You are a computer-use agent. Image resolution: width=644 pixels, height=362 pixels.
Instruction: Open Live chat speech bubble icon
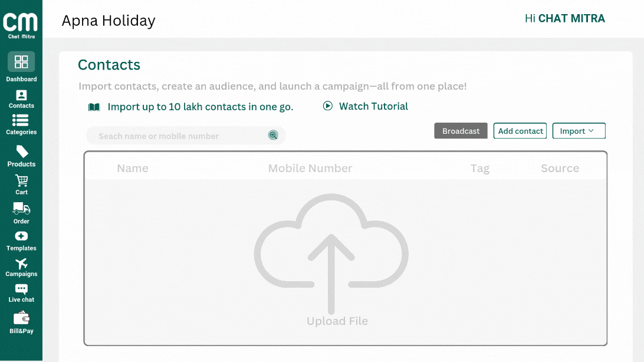coord(21,289)
